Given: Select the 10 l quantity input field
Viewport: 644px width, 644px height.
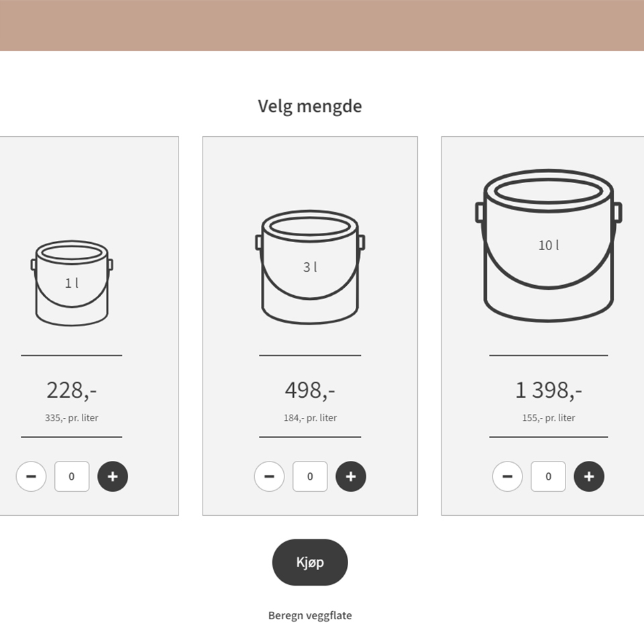Looking at the screenshot, I should tap(548, 477).
